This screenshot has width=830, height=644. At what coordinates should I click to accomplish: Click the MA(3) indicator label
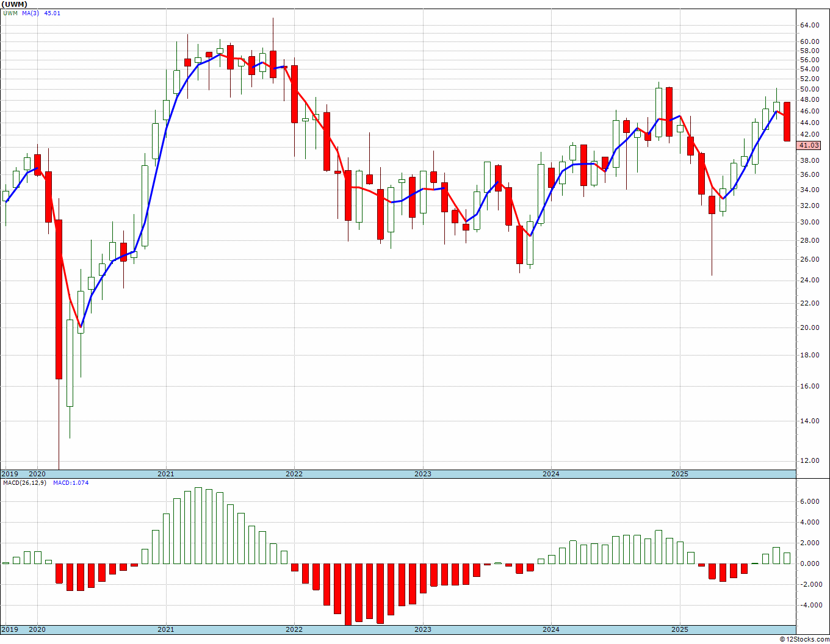coord(31,13)
